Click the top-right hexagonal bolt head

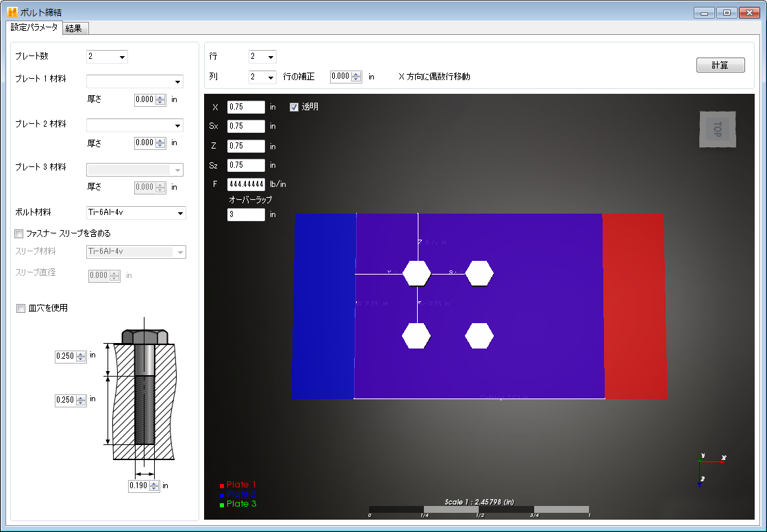coord(479,273)
